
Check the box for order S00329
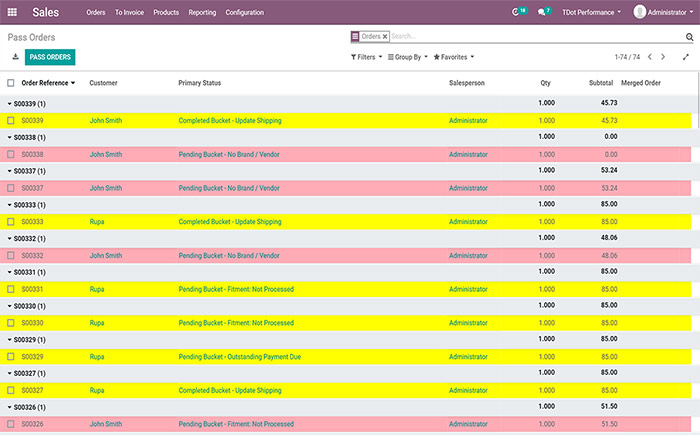[x=11, y=356]
